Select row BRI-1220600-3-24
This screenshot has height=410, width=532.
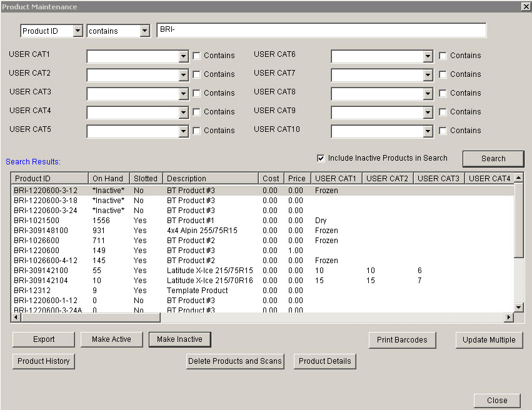[x=263, y=211]
